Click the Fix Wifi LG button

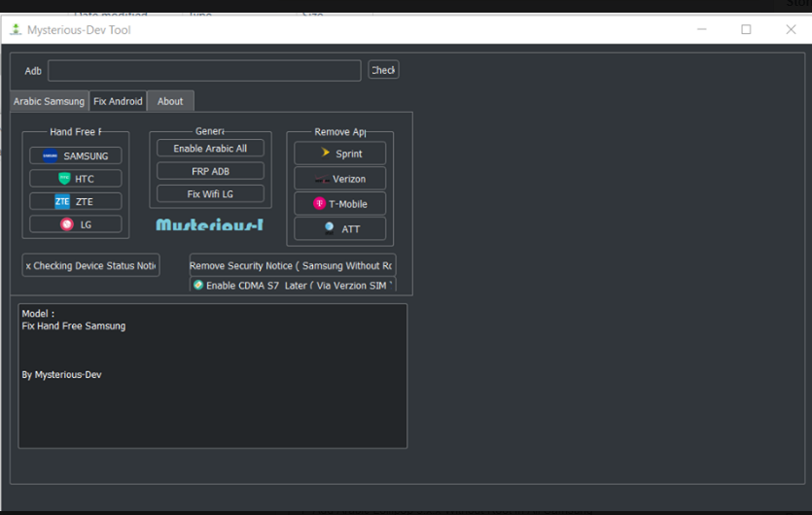pyautogui.click(x=210, y=194)
